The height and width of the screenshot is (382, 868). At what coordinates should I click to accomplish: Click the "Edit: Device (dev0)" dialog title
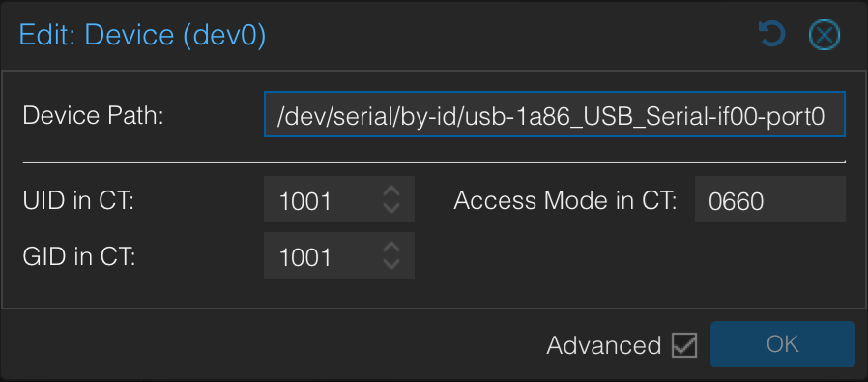pyautogui.click(x=142, y=34)
